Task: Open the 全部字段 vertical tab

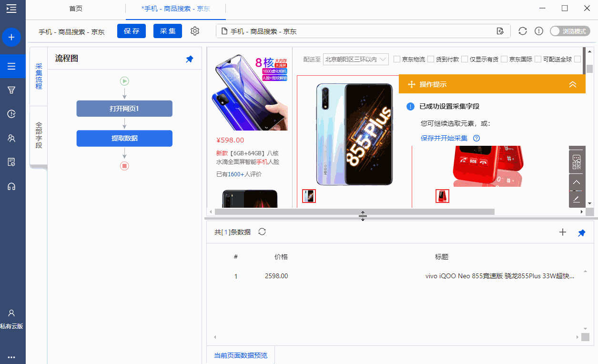Action: (x=39, y=135)
